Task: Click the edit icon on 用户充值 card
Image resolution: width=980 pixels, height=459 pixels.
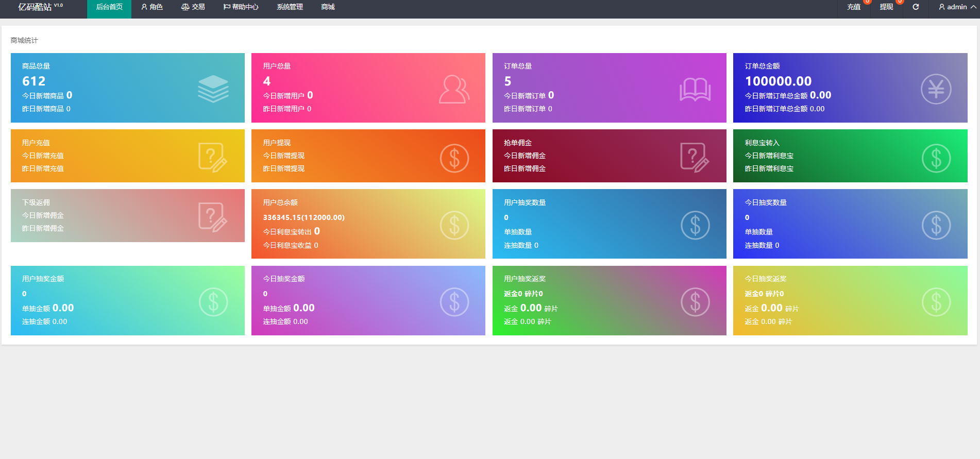Action: [212, 157]
